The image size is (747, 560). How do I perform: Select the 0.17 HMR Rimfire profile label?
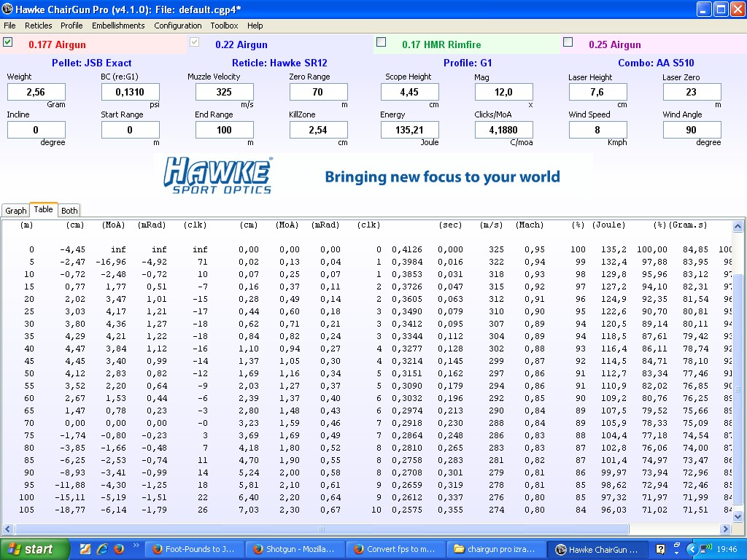click(441, 44)
